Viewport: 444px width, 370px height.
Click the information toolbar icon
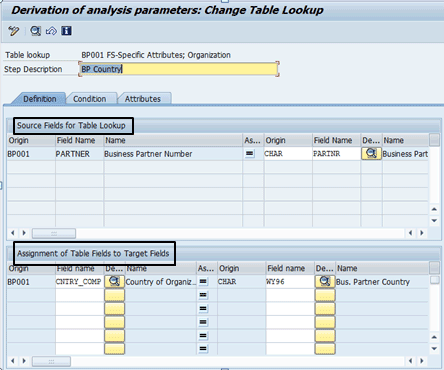[66, 31]
